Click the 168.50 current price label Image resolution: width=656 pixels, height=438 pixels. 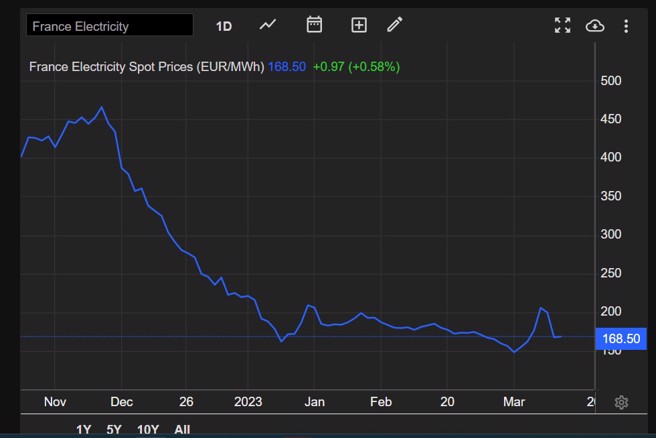coord(620,339)
